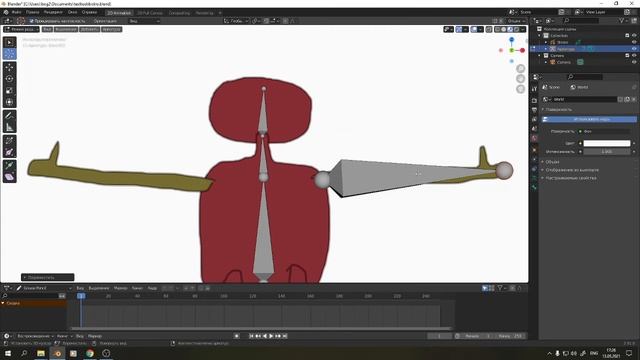Click the pan view hand gizmo button
This screenshot has width=640, height=360.
point(520,78)
